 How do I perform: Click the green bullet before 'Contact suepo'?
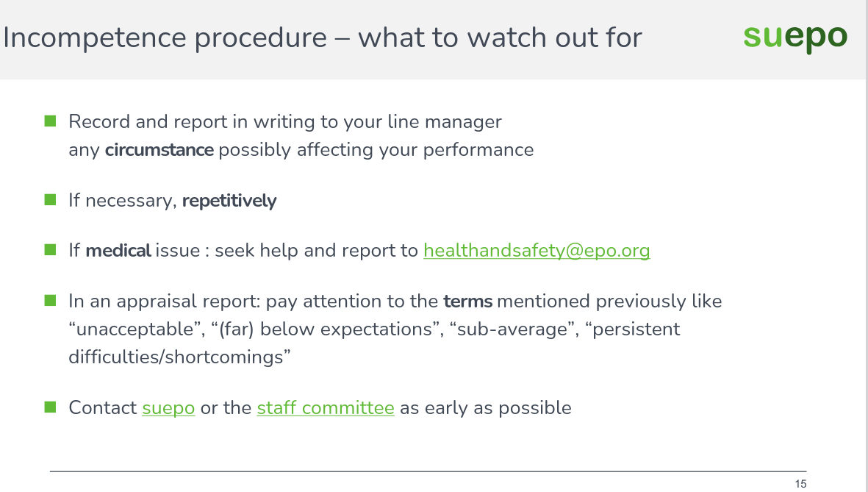(51, 407)
